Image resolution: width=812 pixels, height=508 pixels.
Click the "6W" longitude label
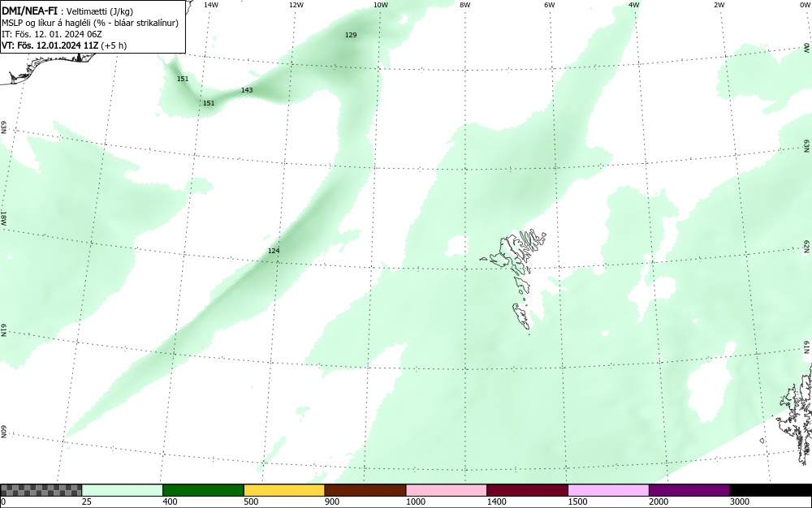tap(550, 5)
